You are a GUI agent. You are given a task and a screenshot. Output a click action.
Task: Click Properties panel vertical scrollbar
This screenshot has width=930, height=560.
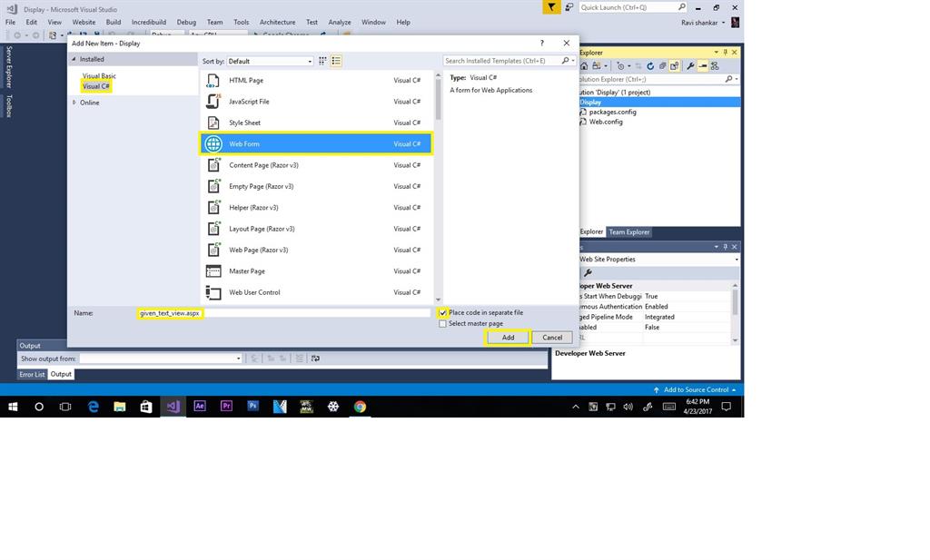coord(736,312)
